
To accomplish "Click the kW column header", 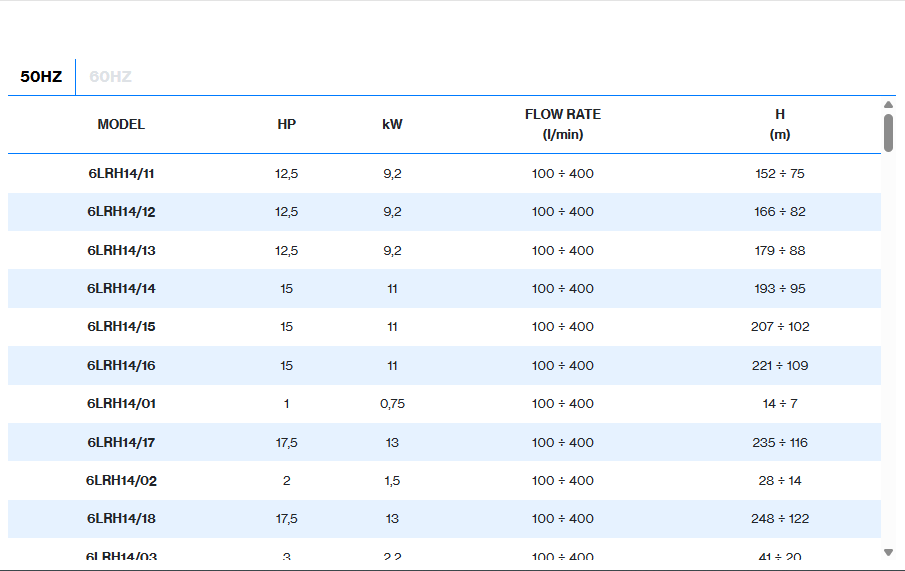I will [x=392, y=125].
